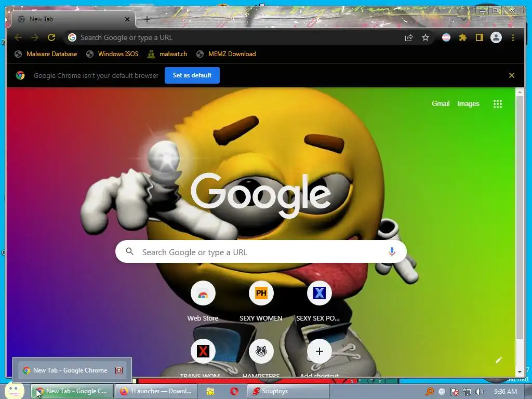The image size is (532, 399).
Task: Switch to TLauncher Firefox taskbar button
Action: coord(156,391)
